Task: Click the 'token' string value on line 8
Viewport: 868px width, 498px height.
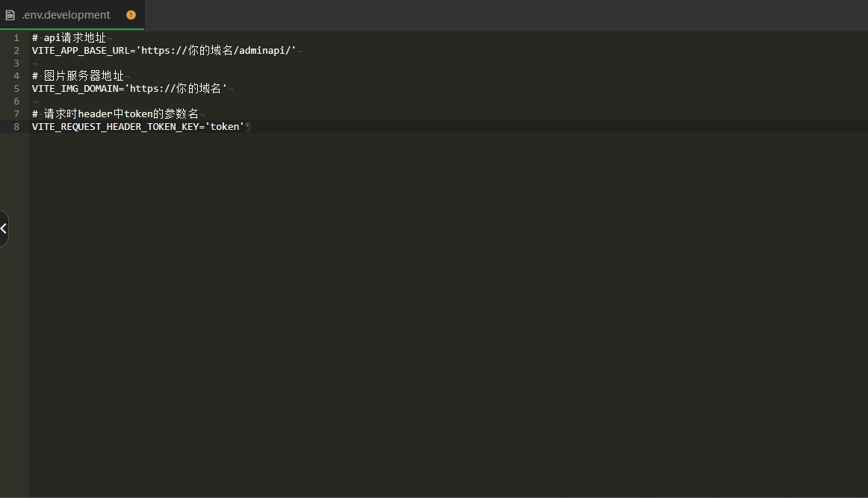Action: click(225, 127)
